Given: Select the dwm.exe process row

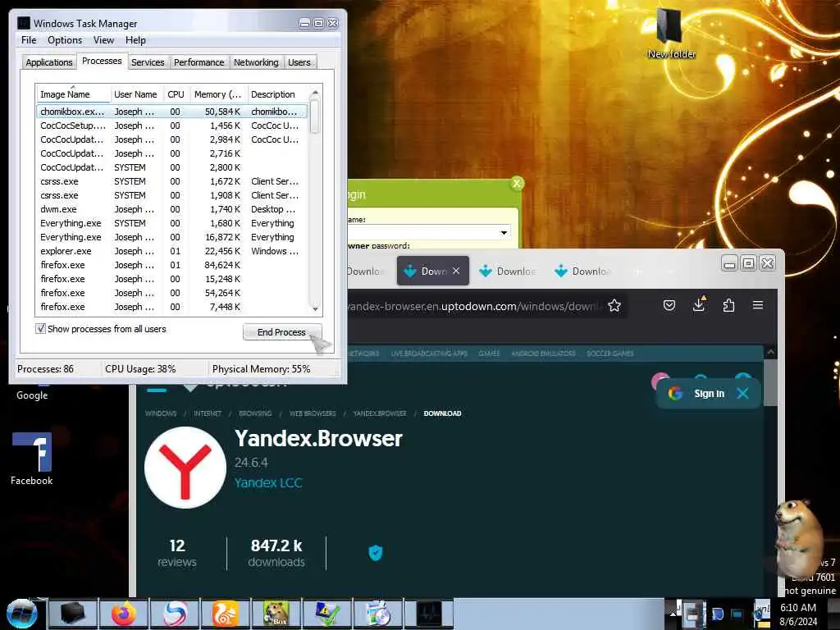Looking at the screenshot, I should (x=172, y=209).
